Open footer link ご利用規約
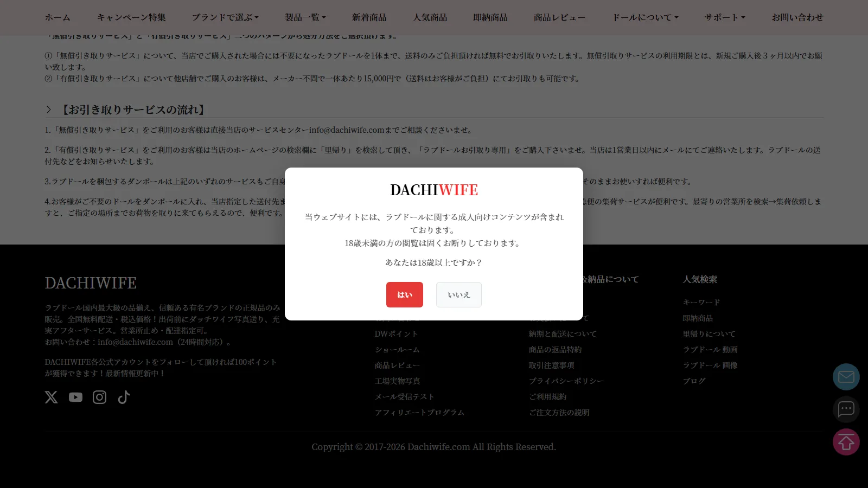The height and width of the screenshot is (488, 868). pyautogui.click(x=548, y=397)
